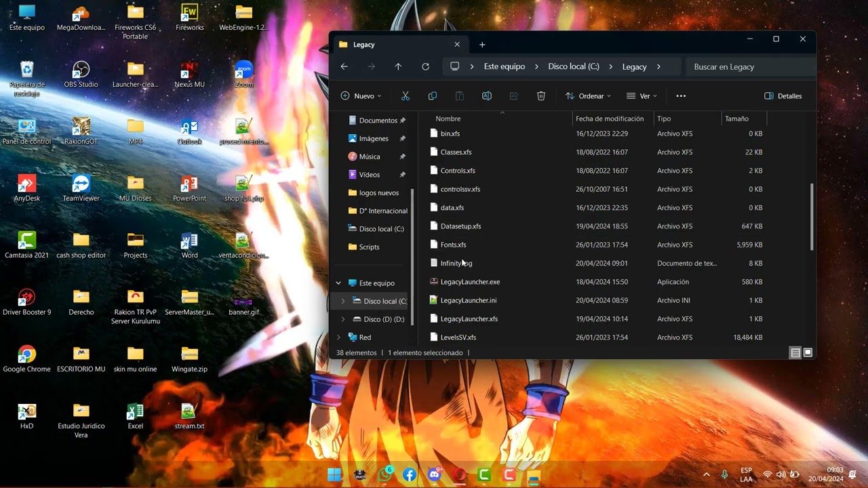Sort by the Nombre column header
868x488 pixels.
click(502, 119)
